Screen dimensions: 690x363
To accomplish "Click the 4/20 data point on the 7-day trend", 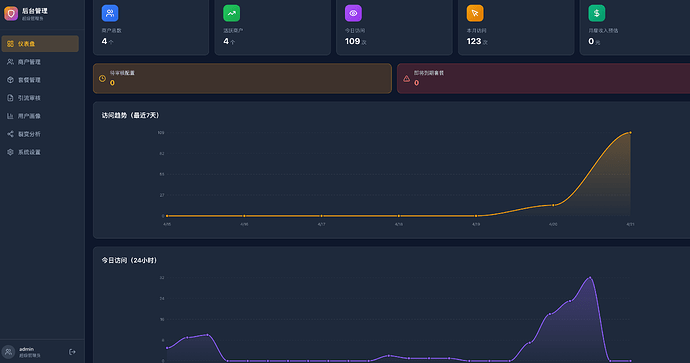I will coord(553,205).
